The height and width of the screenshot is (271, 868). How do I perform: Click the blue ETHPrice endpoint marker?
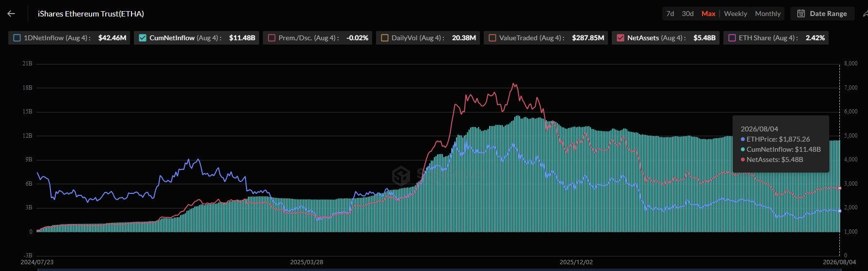[840, 211]
